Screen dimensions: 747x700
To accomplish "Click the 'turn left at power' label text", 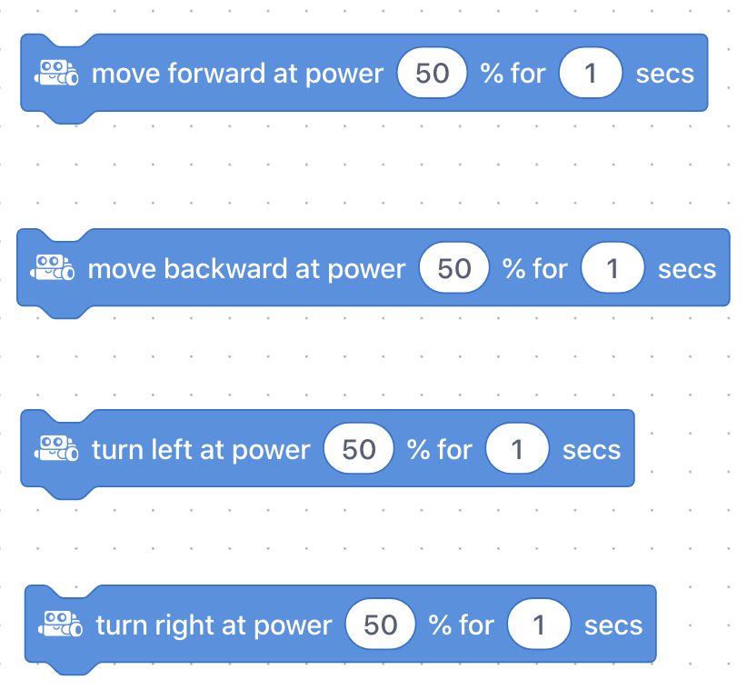I will (x=201, y=450).
